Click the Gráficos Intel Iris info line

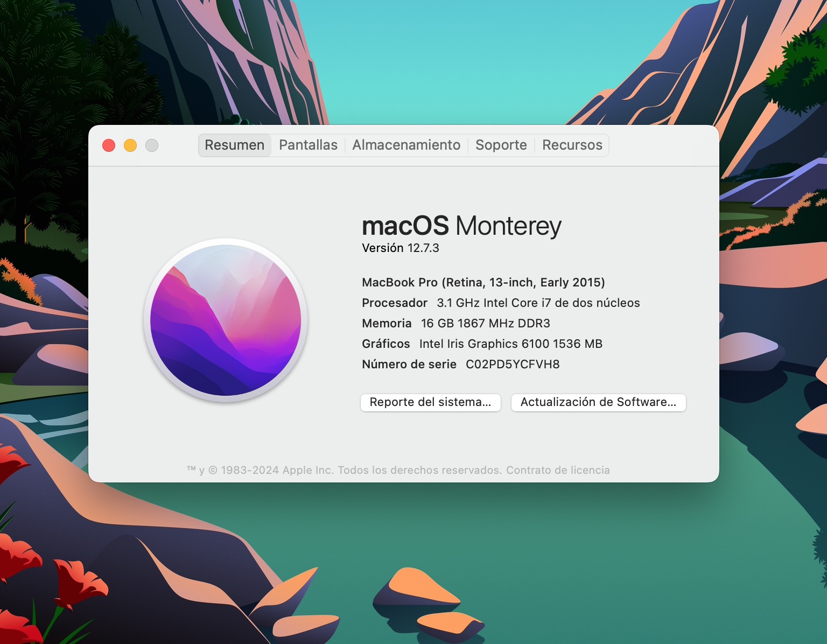coord(482,344)
